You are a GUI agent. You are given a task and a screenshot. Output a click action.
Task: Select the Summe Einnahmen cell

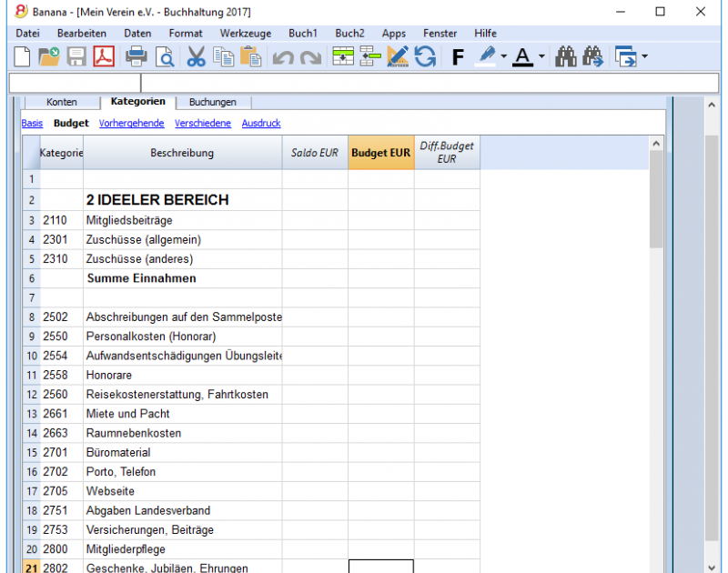(183, 278)
